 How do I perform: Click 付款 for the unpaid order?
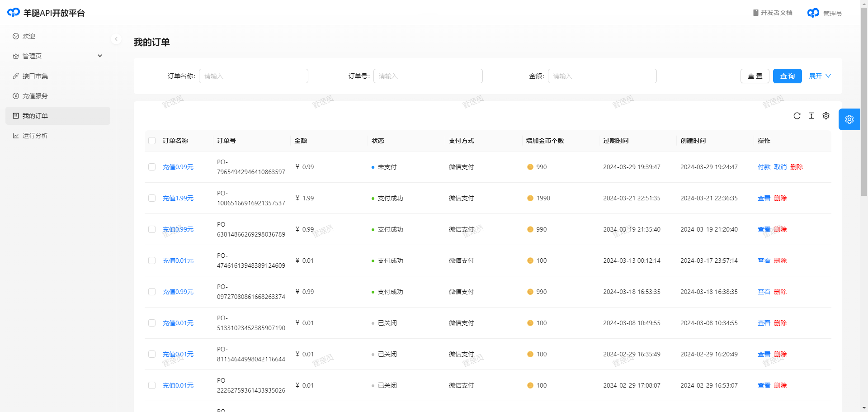click(764, 167)
